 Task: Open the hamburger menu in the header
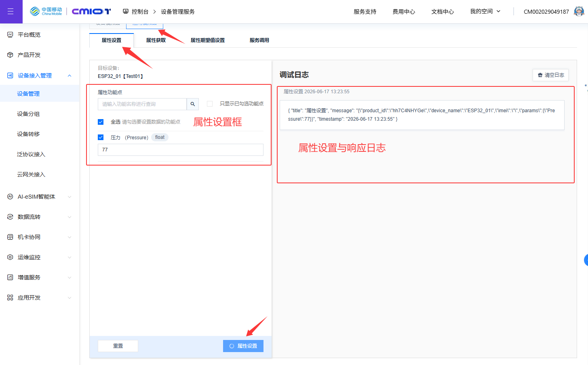coord(11,12)
